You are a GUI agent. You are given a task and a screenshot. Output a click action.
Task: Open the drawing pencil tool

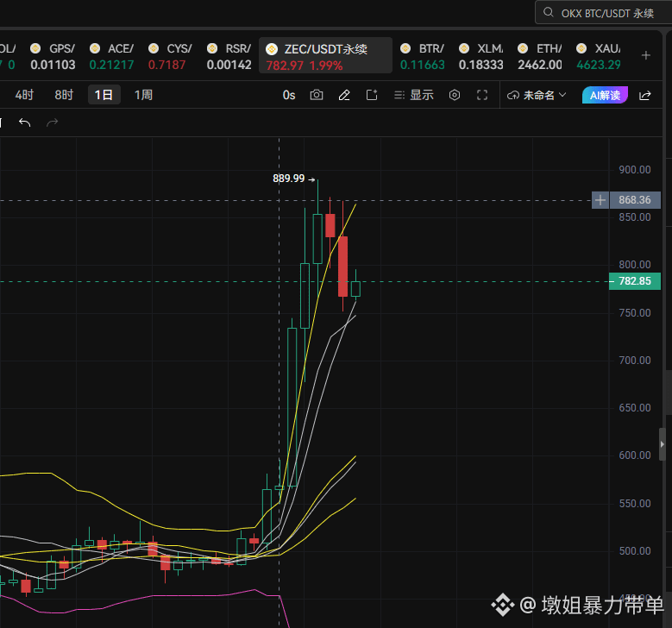tap(344, 95)
